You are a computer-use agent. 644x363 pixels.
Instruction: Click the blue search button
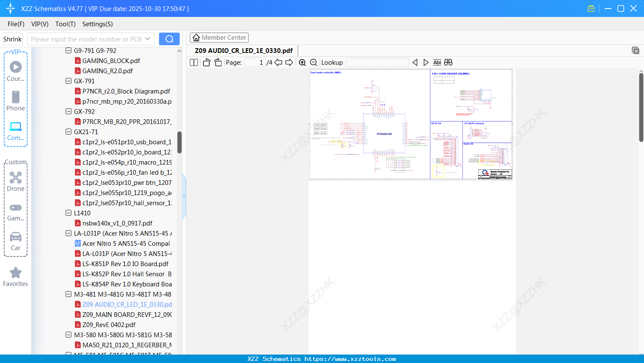point(169,39)
